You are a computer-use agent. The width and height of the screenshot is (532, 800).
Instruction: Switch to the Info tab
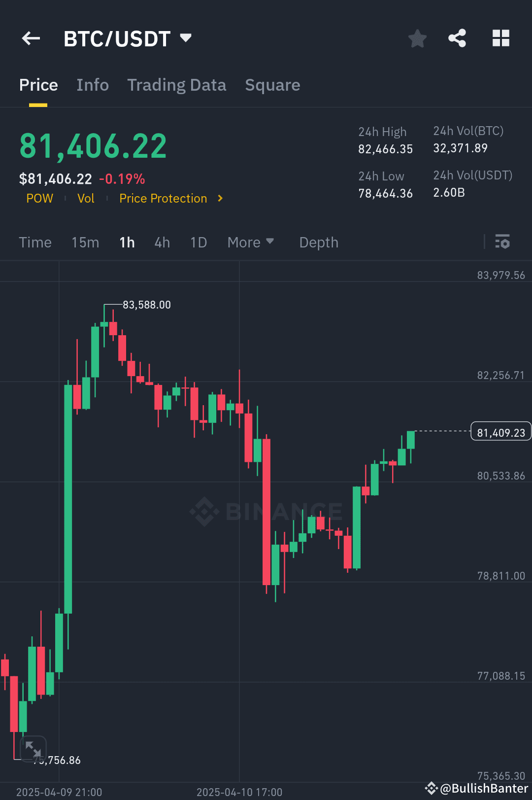pyautogui.click(x=93, y=85)
